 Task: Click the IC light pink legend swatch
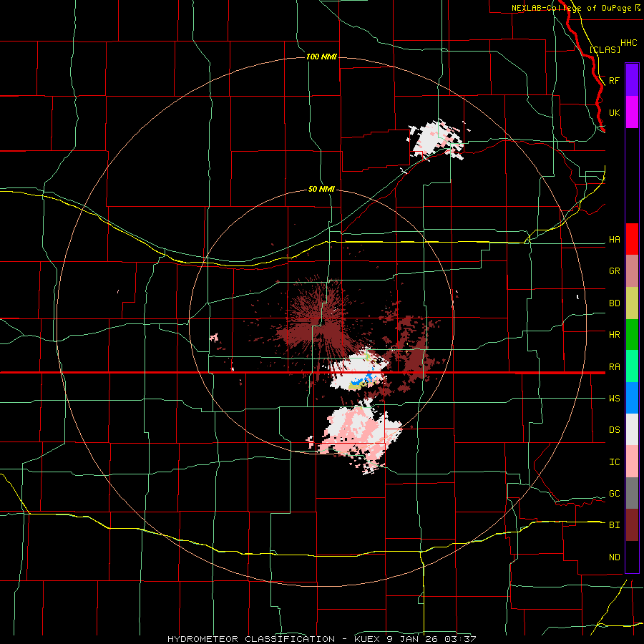pos(632,462)
